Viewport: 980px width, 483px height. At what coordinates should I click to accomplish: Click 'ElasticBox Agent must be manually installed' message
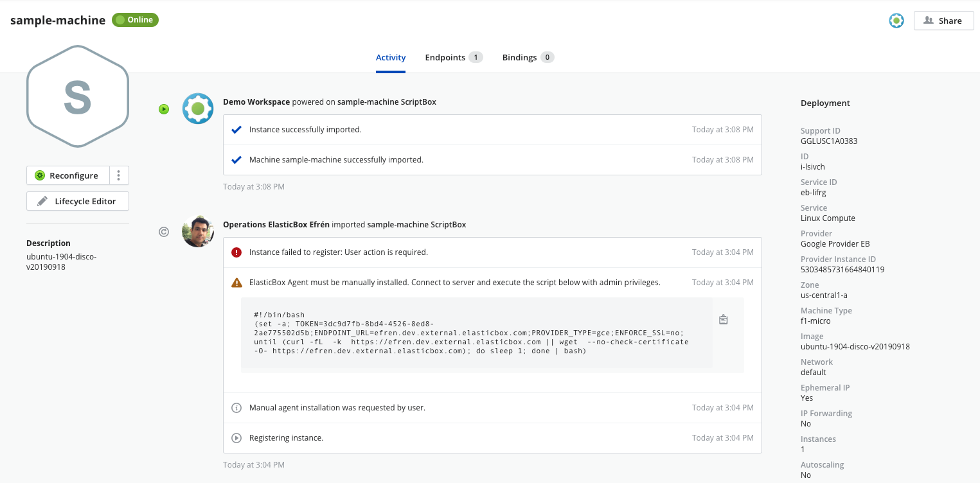[x=455, y=283]
